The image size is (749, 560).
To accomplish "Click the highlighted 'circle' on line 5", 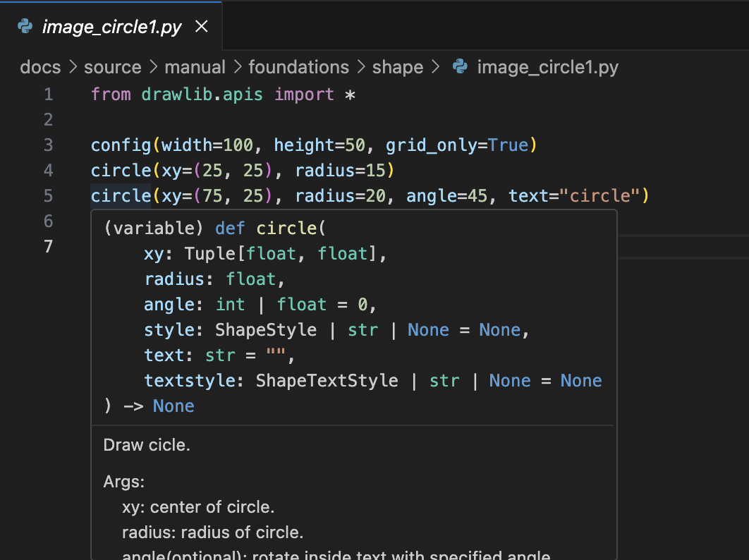I will [121, 196].
